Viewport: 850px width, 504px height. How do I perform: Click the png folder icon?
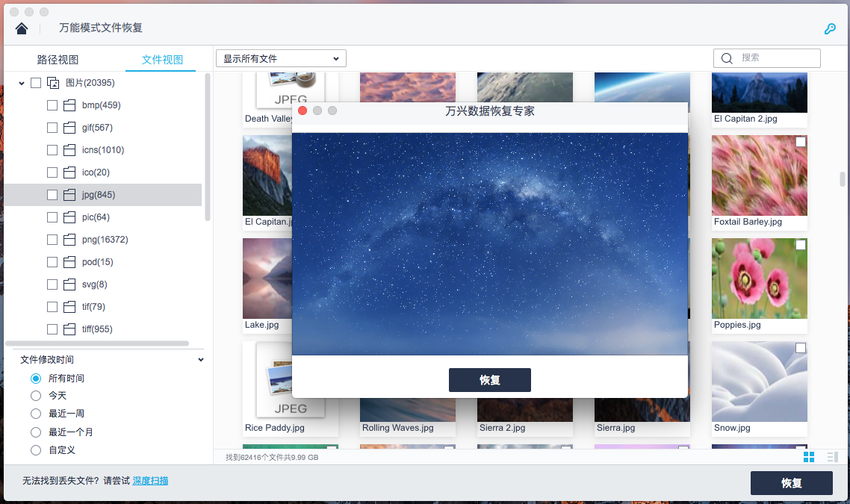tap(69, 240)
